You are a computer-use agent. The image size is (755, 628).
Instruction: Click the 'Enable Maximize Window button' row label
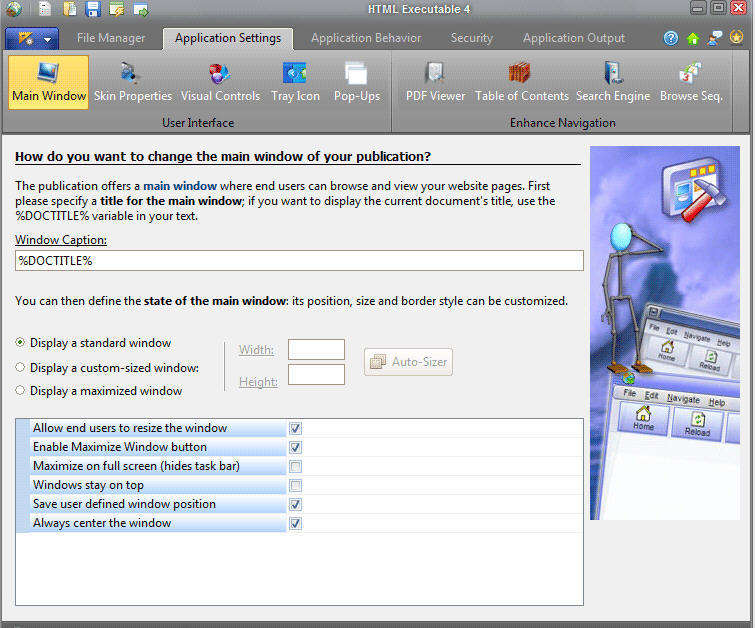pyautogui.click(x=120, y=447)
